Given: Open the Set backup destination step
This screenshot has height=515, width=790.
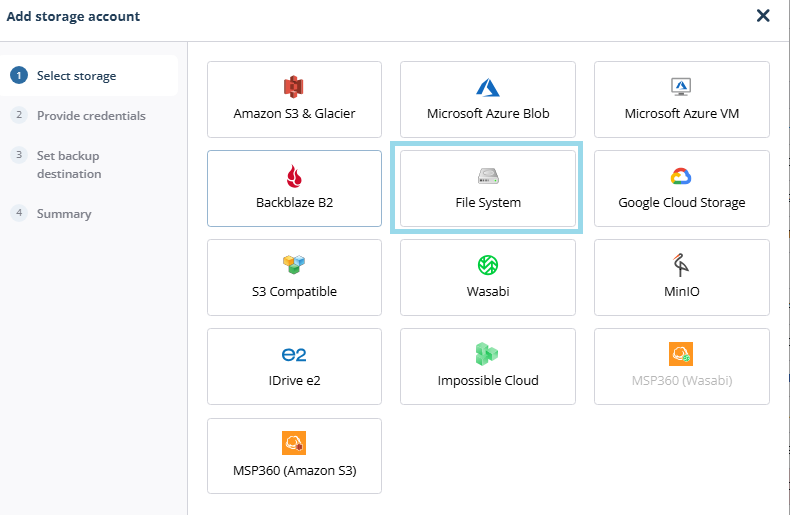Looking at the screenshot, I should click(69, 165).
